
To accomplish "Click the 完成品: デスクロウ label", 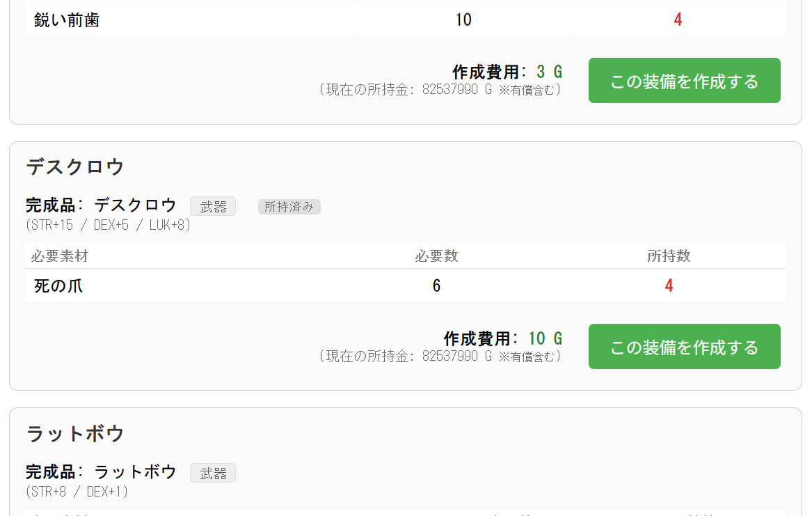I will (x=102, y=205).
